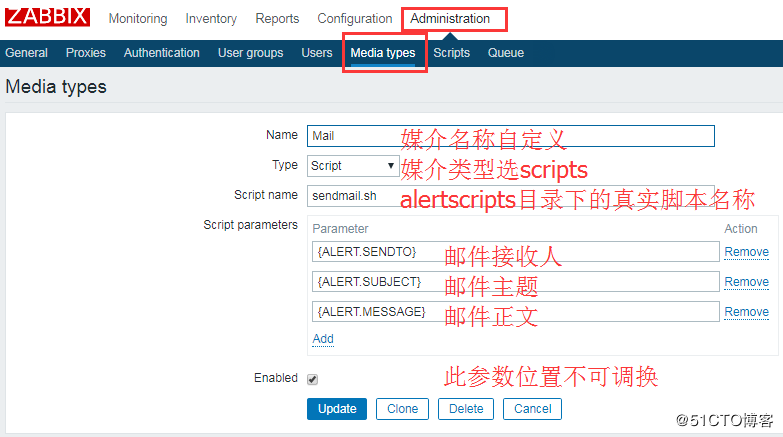This screenshot has width=783, height=437.
Task: Click the Delete button
Action: [x=466, y=409]
